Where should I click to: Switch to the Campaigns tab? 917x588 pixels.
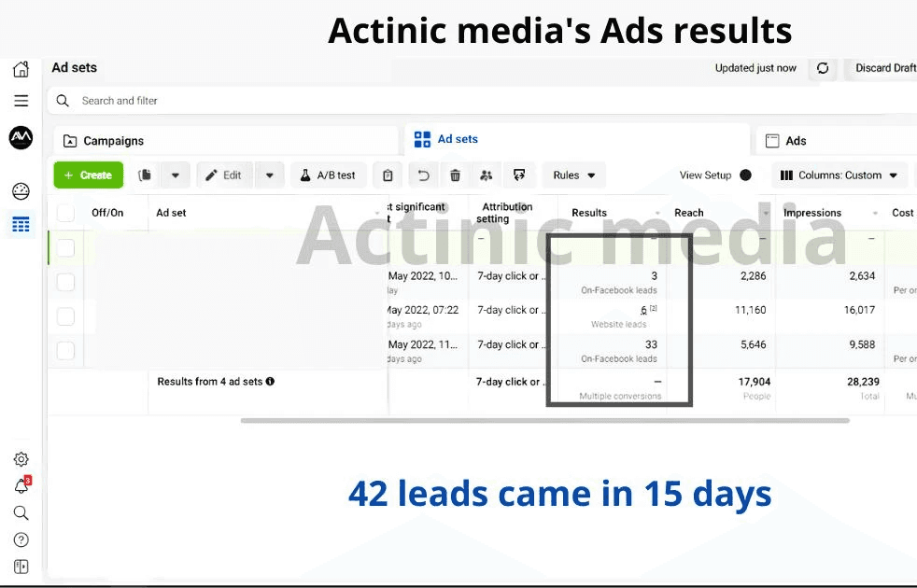click(226, 141)
